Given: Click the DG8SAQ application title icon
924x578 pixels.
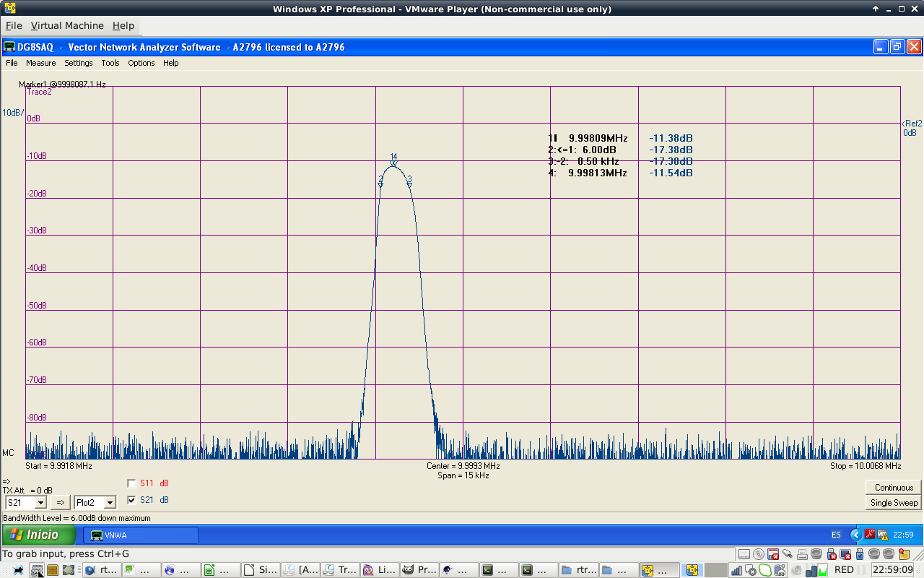Looking at the screenshot, I should point(9,47).
